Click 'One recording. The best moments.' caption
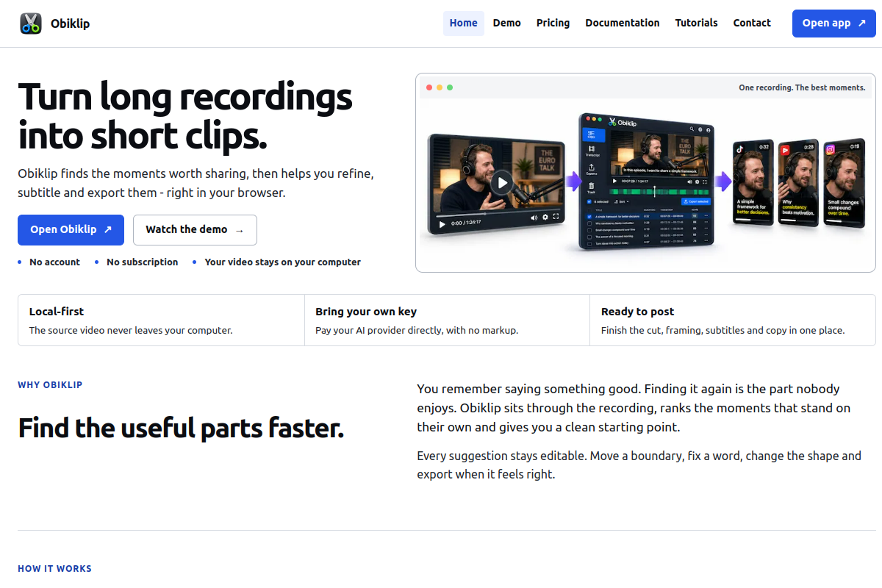 (802, 87)
